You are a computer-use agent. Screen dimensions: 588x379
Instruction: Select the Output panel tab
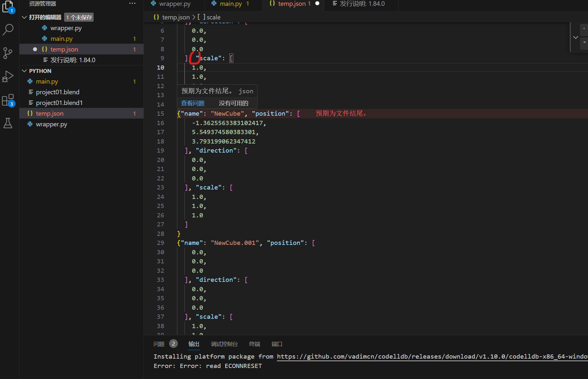194,344
